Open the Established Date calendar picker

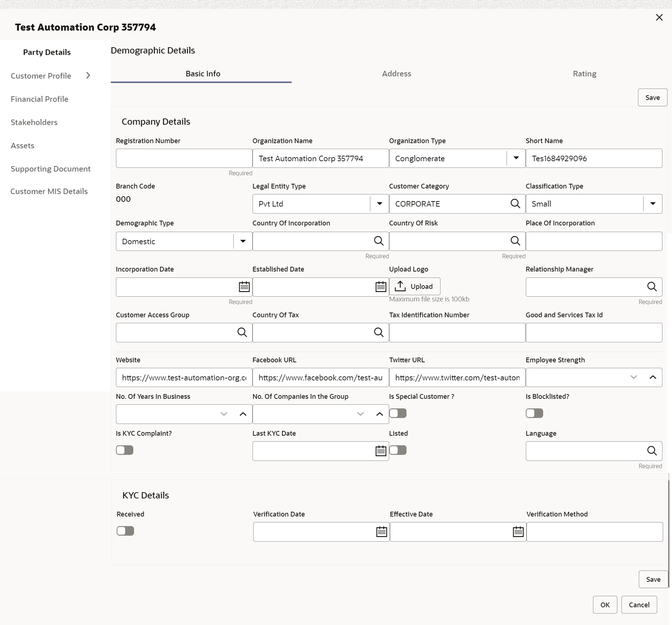[381, 287]
